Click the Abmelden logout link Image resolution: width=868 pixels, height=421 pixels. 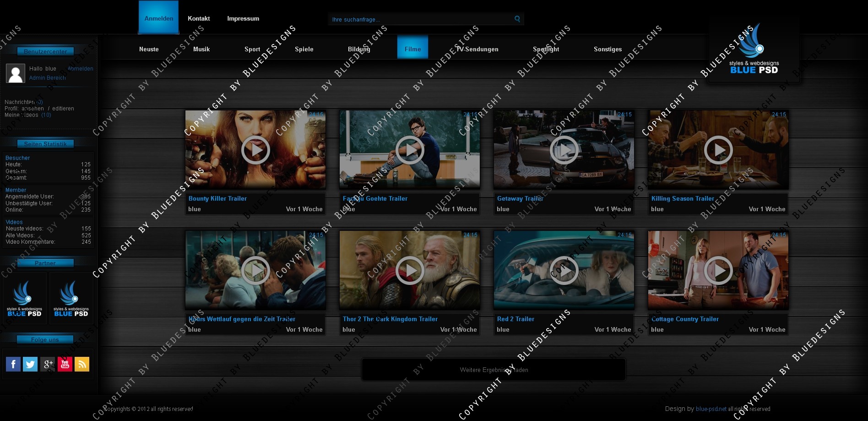[x=81, y=69]
